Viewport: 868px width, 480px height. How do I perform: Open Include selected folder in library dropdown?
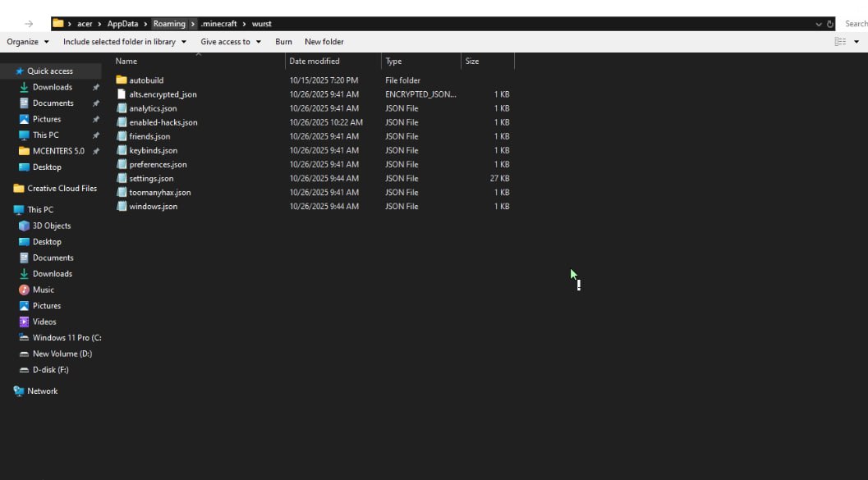(x=125, y=42)
